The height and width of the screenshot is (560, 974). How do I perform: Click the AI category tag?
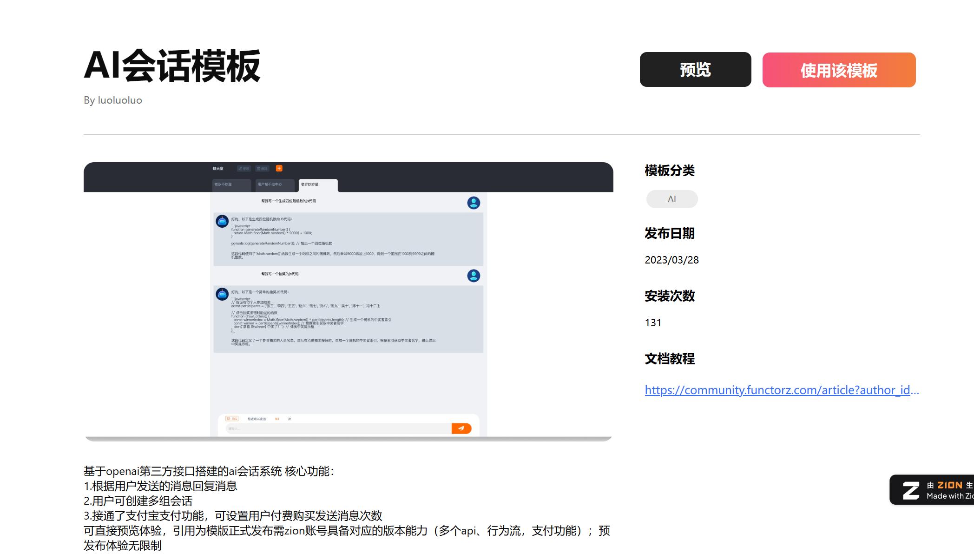[672, 199]
